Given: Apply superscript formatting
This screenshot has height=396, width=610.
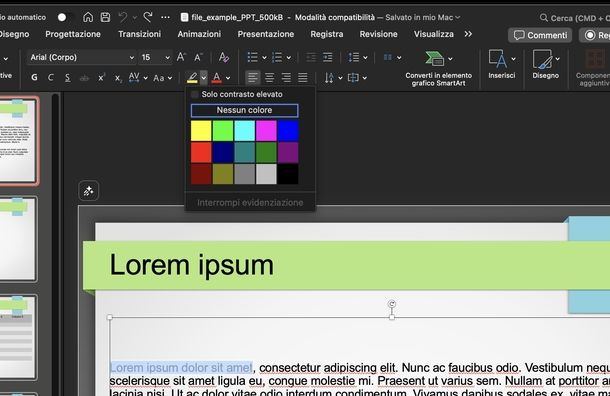Looking at the screenshot, I should 101,77.
